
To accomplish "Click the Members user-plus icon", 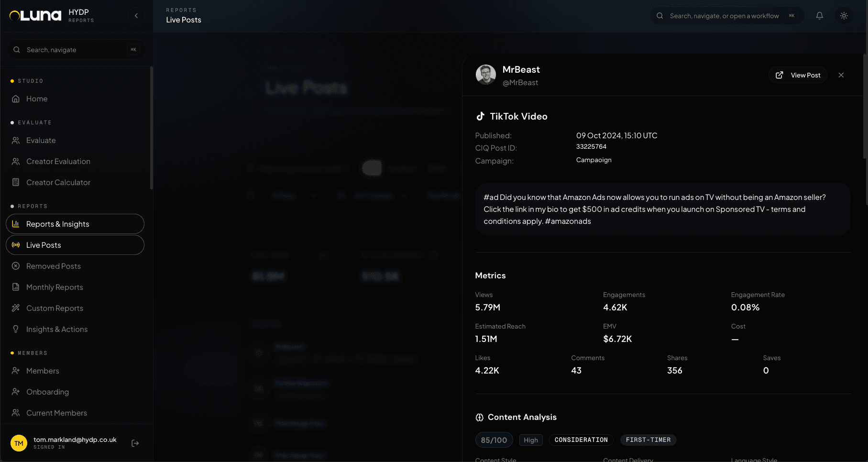I will click(16, 371).
